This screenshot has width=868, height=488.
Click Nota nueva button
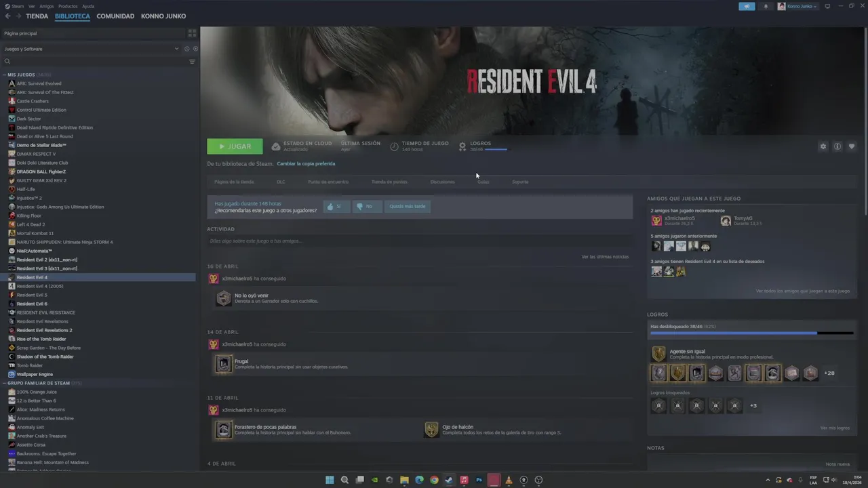coord(837,464)
